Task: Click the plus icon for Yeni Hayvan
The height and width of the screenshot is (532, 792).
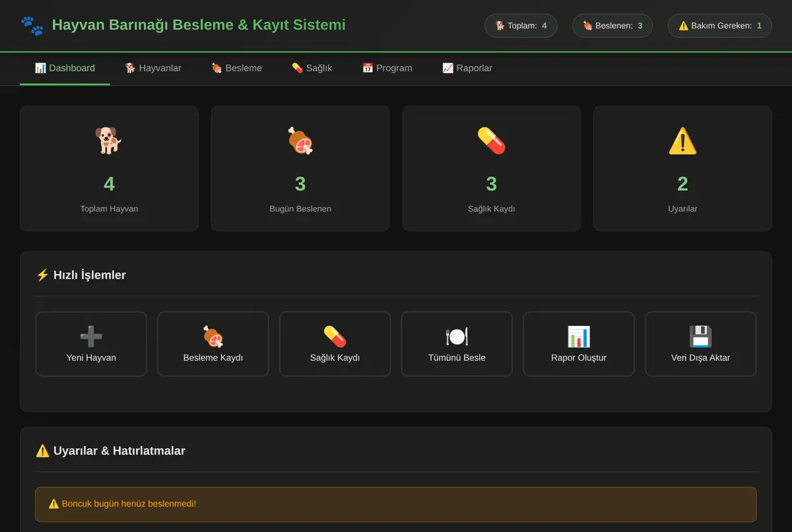Action: (x=91, y=337)
